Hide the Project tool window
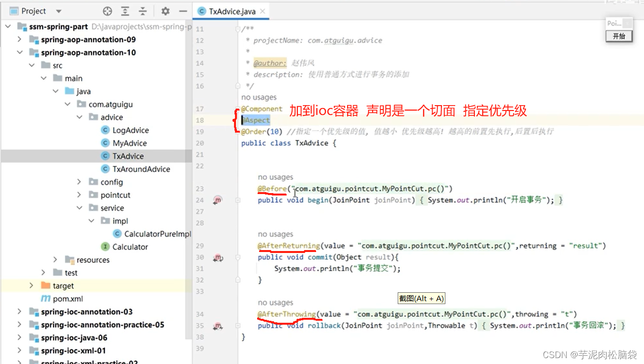This screenshot has width=644, height=364. (x=183, y=11)
